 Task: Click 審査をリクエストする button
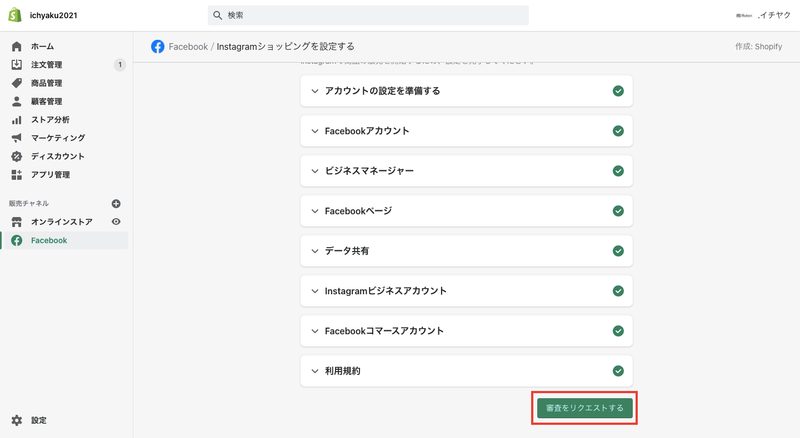(x=584, y=408)
